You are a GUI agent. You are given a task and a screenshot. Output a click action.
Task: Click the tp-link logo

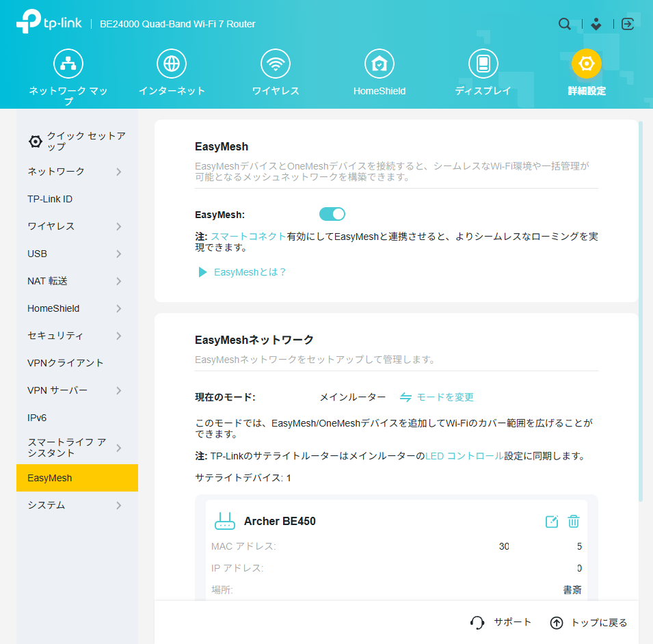pos(49,22)
